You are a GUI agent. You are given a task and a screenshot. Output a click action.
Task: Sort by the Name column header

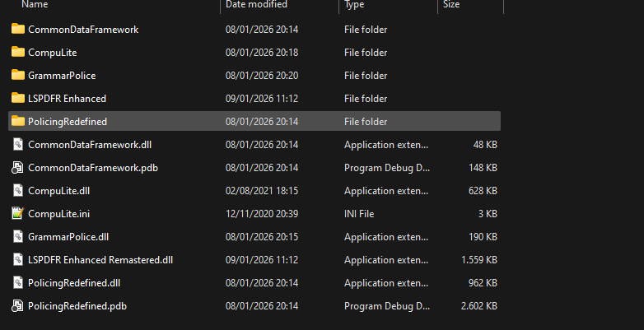(x=35, y=4)
